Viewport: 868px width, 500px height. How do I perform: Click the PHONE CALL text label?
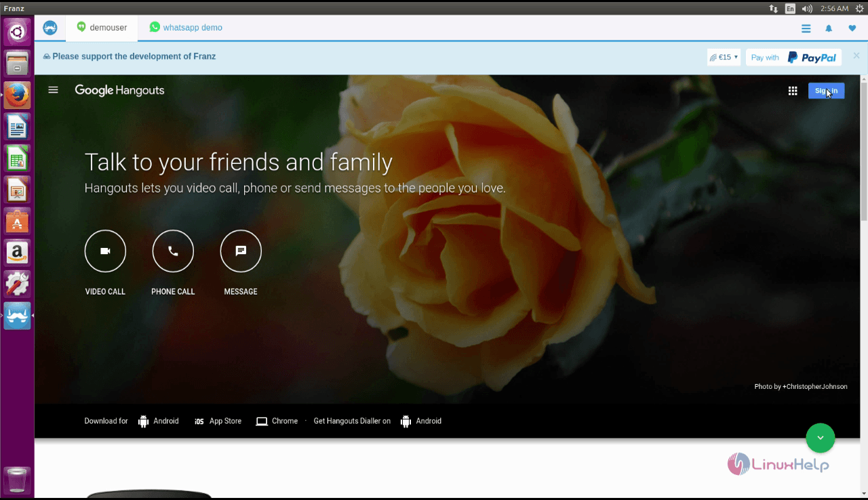click(x=173, y=292)
